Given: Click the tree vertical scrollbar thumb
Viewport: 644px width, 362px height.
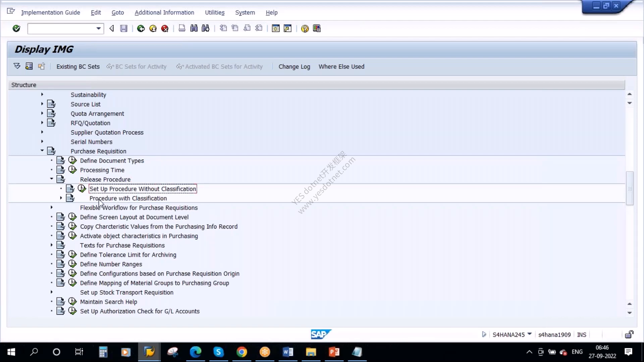Looking at the screenshot, I should coord(630,188).
